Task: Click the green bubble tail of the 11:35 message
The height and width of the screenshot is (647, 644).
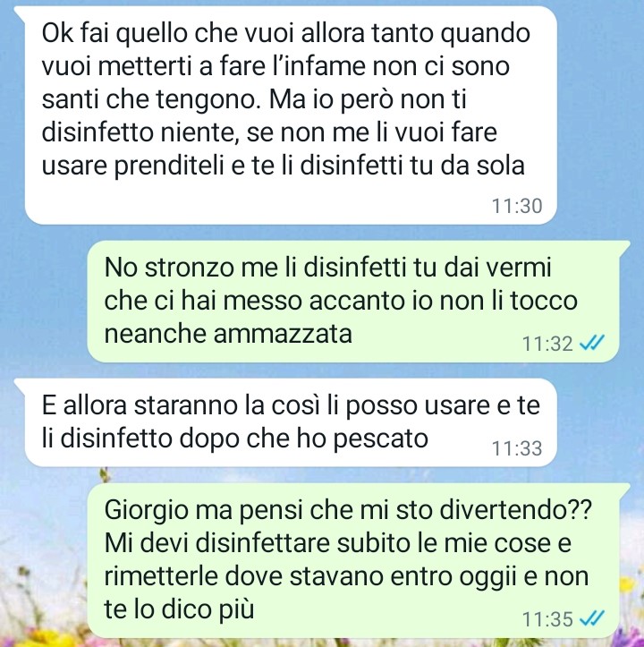Action: pyautogui.click(x=624, y=490)
